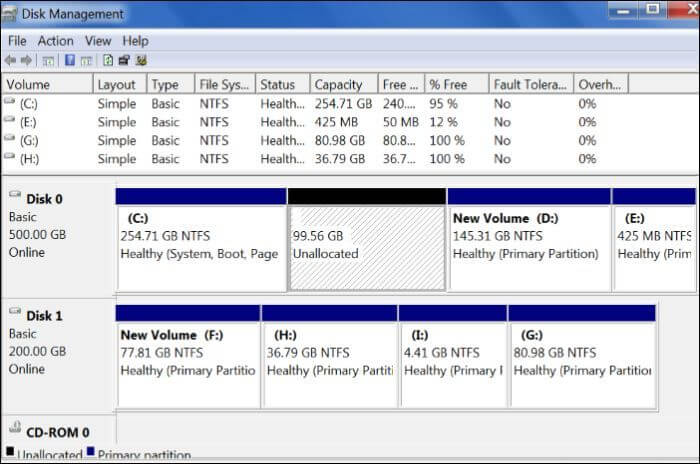Image resolution: width=700 pixels, height=464 pixels.
Task: Click the Help icon in toolbar
Action: click(70, 60)
